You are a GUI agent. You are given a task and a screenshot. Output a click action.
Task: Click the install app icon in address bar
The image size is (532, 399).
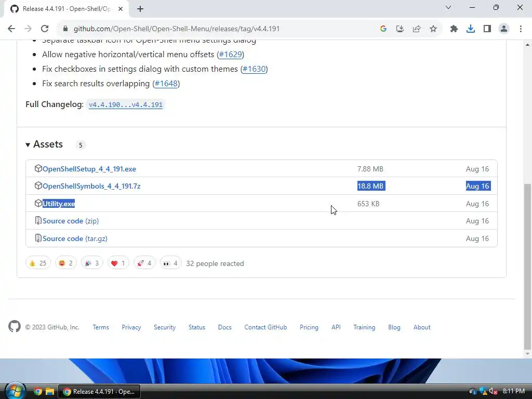(400, 29)
